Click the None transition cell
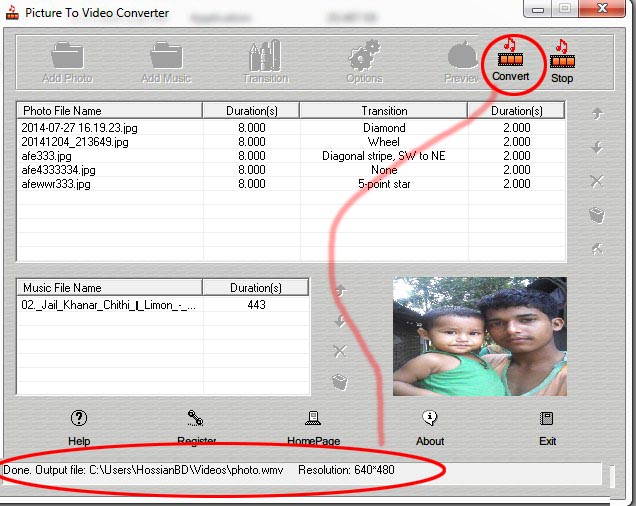The image size is (636, 506). (384, 170)
